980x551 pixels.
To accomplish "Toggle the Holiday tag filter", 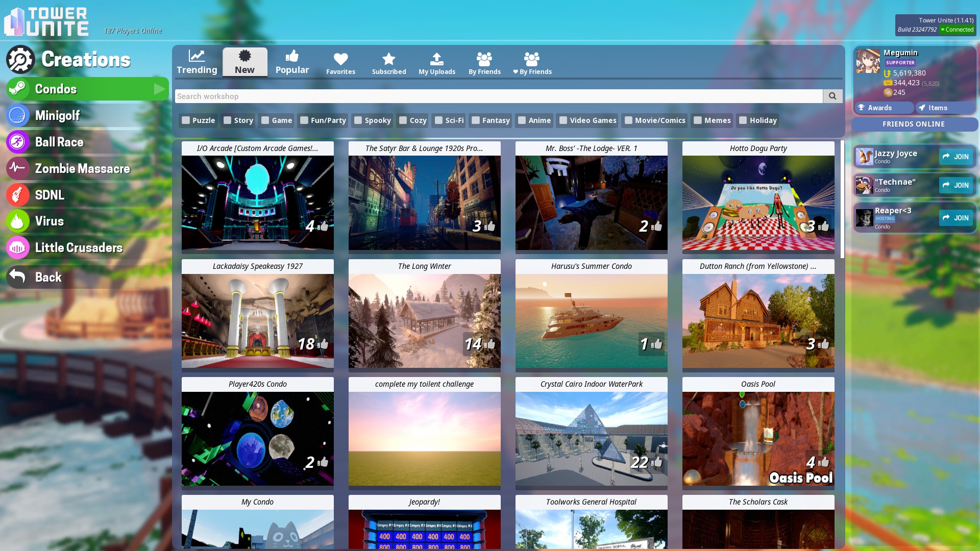I will click(x=743, y=120).
